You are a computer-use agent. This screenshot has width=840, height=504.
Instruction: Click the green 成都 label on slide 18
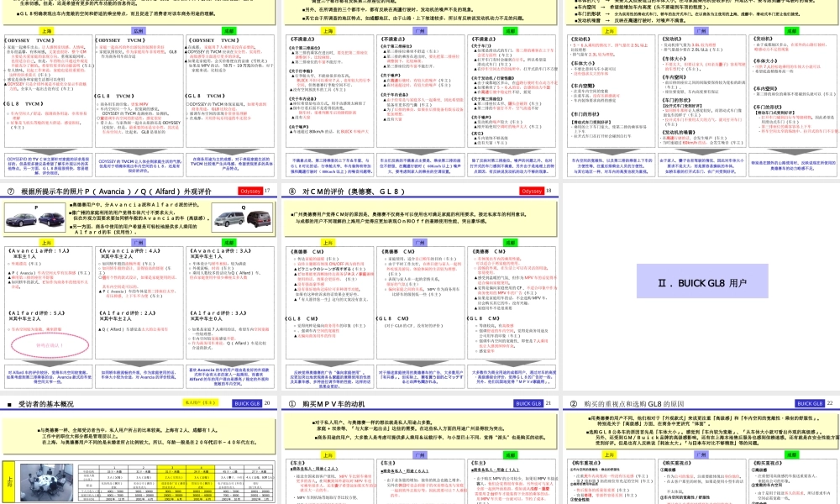click(x=511, y=243)
